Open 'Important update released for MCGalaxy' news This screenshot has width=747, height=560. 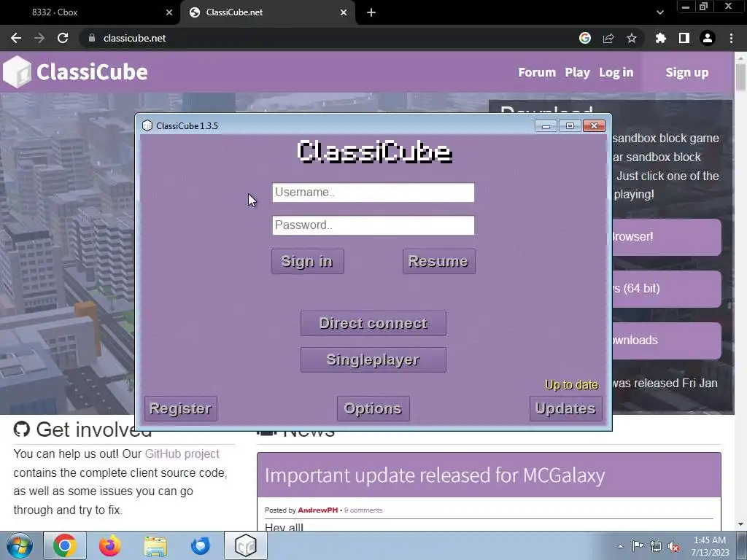[x=435, y=475]
